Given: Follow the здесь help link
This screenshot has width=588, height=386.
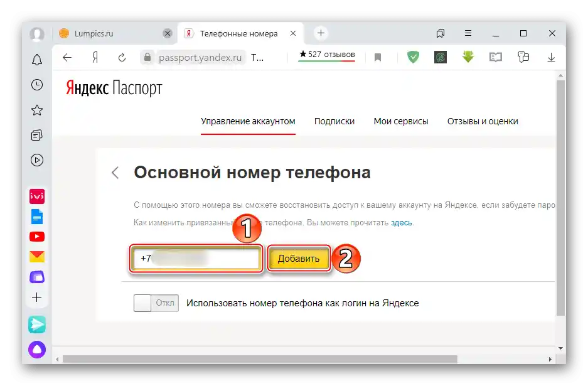Looking at the screenshot, I should (401, 223).
